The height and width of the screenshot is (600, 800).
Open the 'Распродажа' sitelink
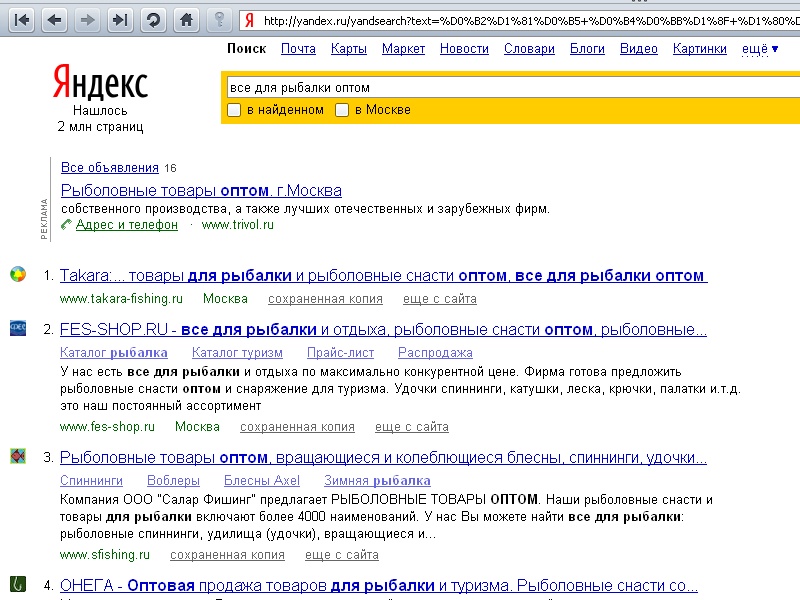point(435,353)
